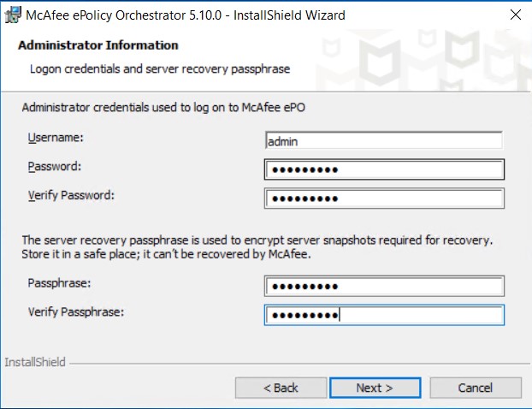Image resolution: width=532 pixels, height=409 pixels.
Task: Proceed with the Next > button
Action: (375, 388)
